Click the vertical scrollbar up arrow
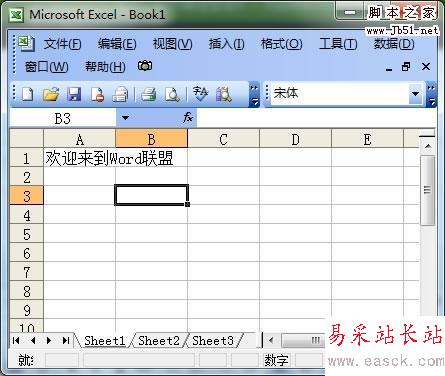This screenshot has height=376, width=445. coord(428,146)
